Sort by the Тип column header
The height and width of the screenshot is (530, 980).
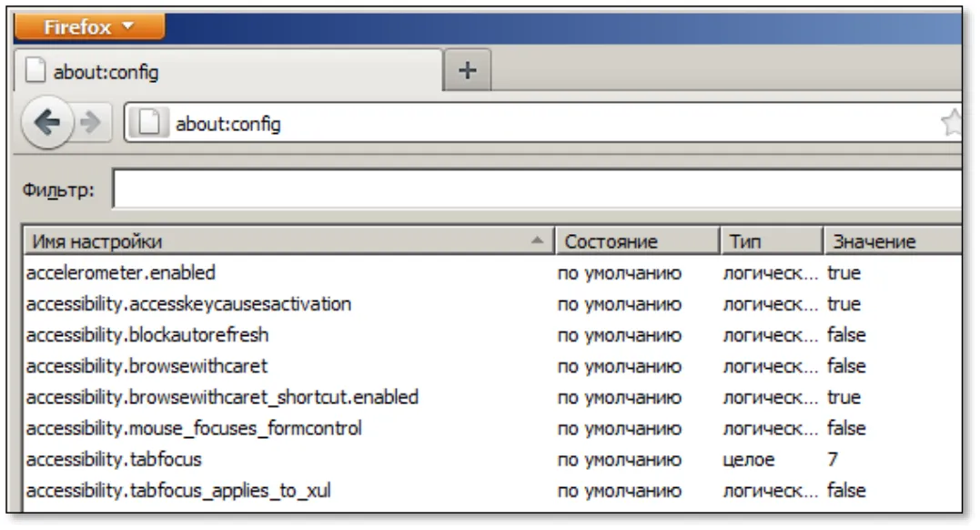pyautogui.click(x=772, y=241)
